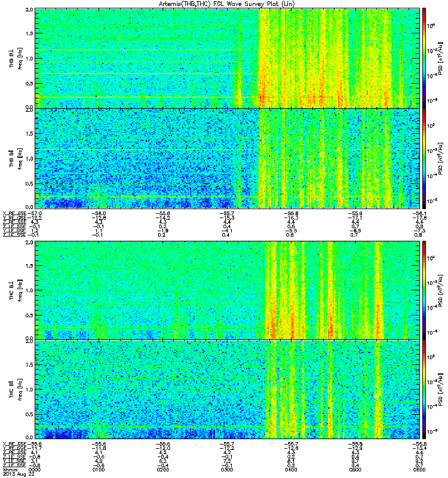Click the PSD [nT²/Hz] label of THC B⊥ colorbar

[x=441, y=290]
